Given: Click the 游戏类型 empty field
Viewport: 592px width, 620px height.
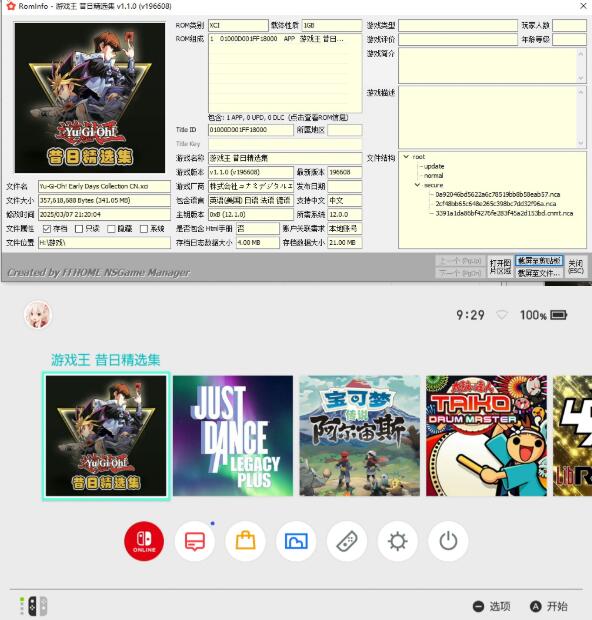Looking at the screenshot, I should 458,25.
